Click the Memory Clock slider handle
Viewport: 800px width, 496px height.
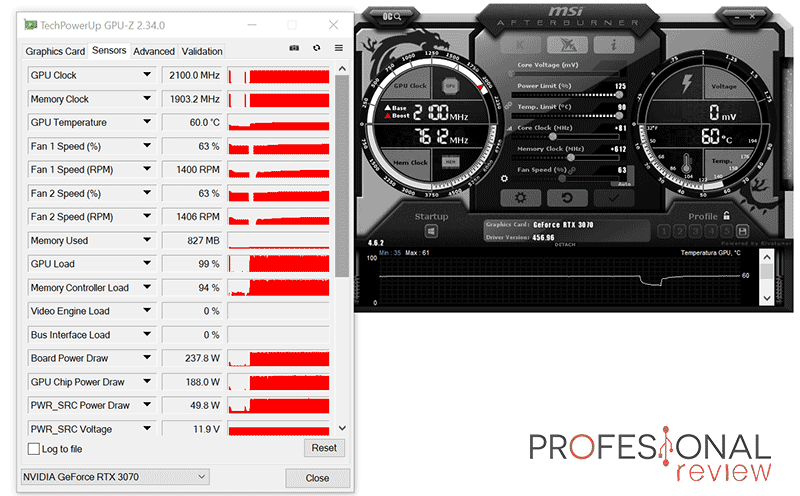coord(571,158)
